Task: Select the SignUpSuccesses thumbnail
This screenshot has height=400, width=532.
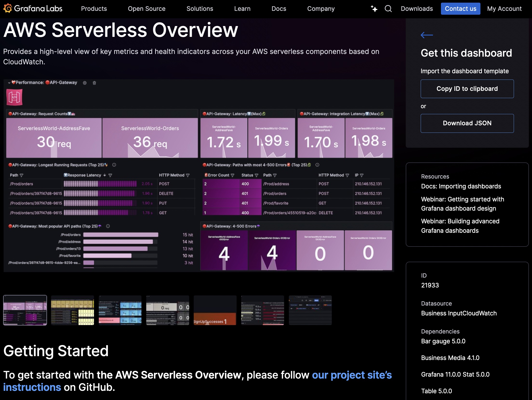Action: coord(215,310)
